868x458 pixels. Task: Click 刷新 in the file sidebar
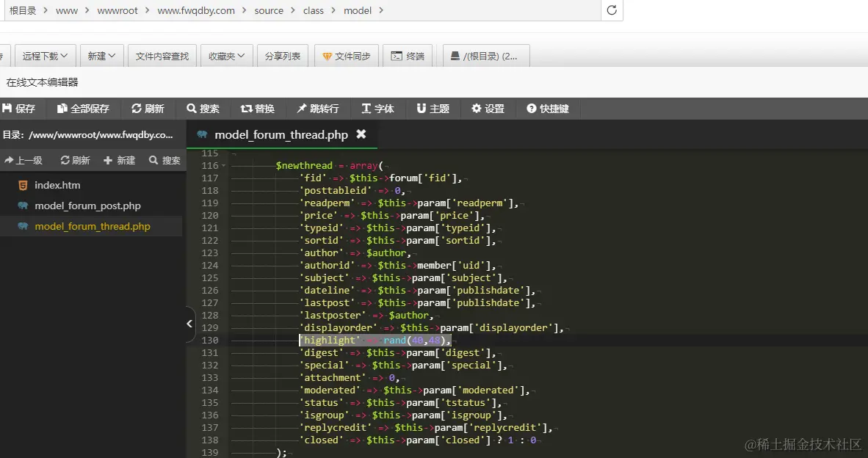pyautogui.click(x=76, y=160)
